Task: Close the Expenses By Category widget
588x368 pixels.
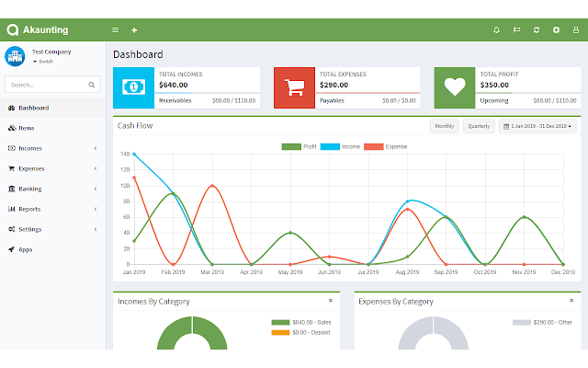Action: (571, 301)
